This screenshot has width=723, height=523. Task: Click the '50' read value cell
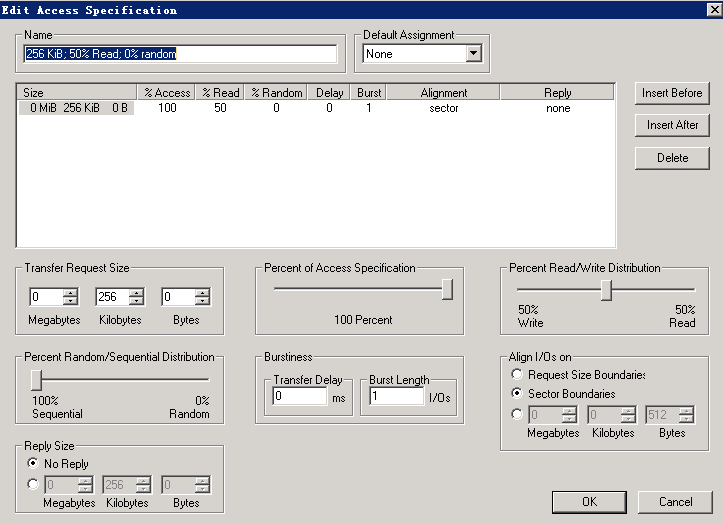coord(220,108)
